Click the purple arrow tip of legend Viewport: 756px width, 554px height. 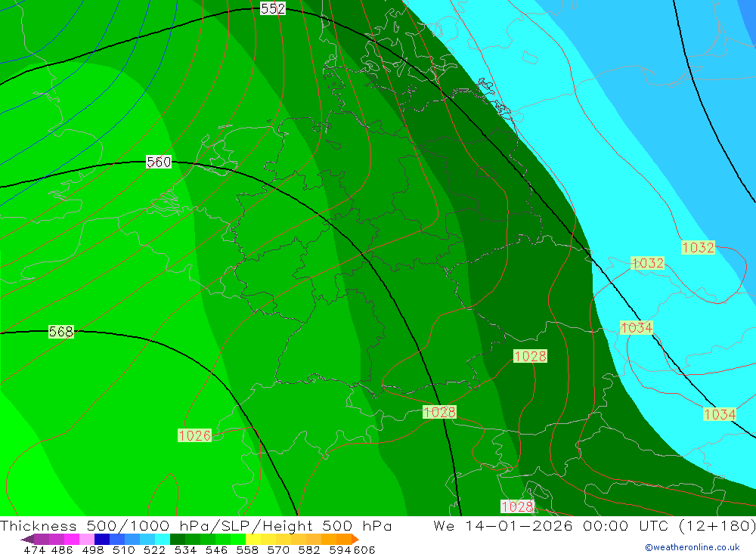point(27,539)
